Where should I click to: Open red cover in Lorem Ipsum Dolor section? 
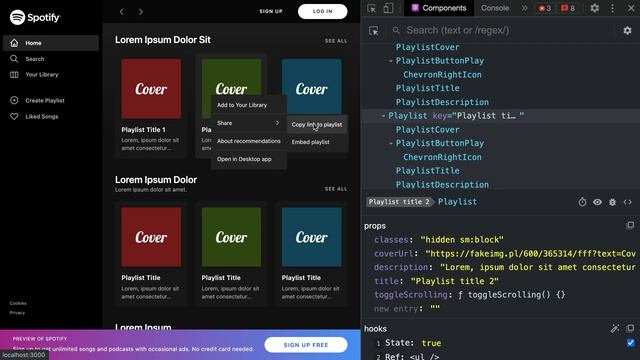coord(151,237)
